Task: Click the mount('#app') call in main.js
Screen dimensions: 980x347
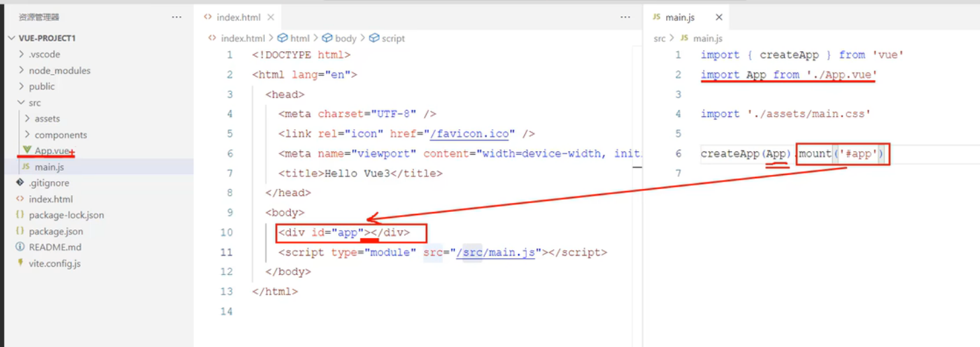Action: coord(842,153)
